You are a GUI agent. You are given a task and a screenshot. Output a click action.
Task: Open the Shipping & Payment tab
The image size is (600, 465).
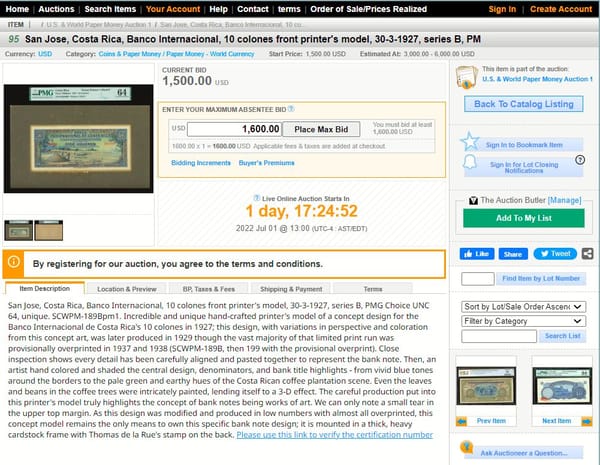(291, 289)
